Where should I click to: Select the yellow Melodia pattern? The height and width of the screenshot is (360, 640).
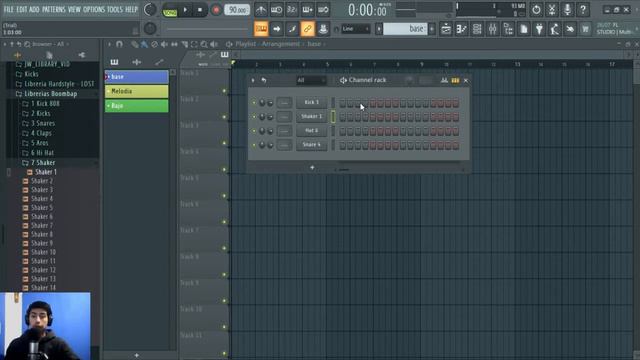(x=137, y=91)
